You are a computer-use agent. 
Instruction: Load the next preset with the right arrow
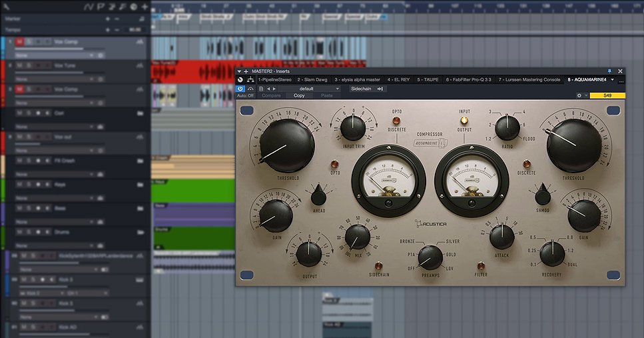point(275,88)
